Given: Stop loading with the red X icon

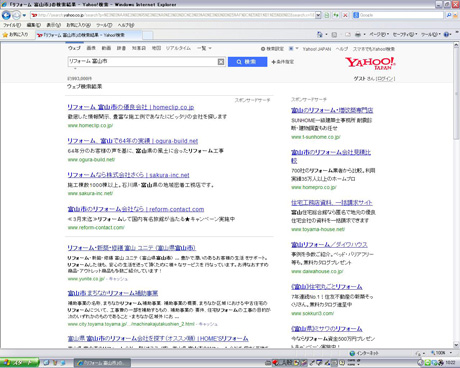Looking at the screenshot, I should point(345,15).
